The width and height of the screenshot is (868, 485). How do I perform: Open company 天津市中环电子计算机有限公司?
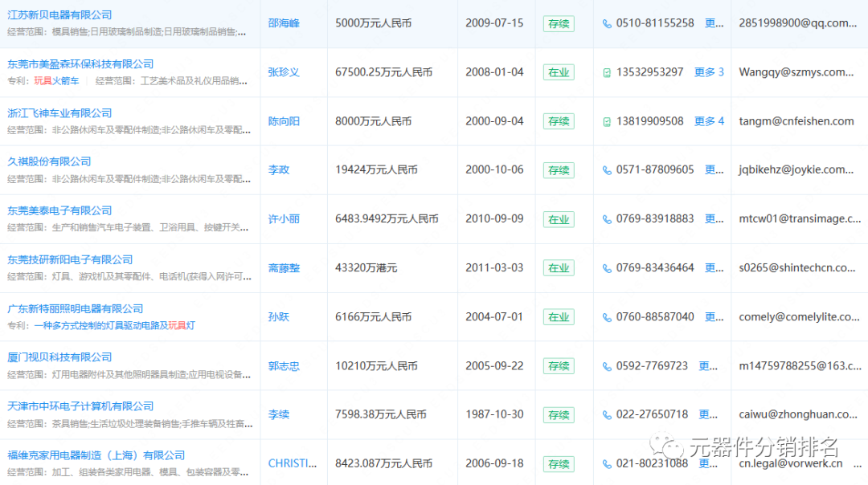(x=80, y=406)
